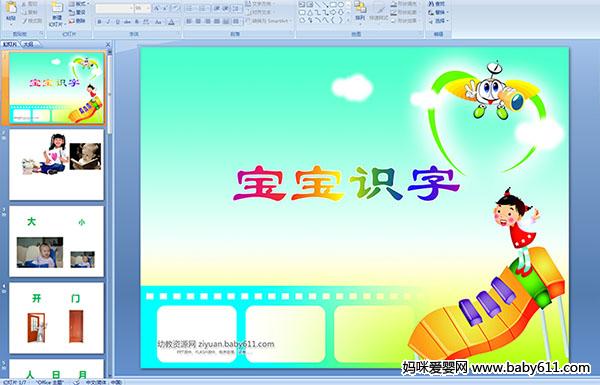The image size is (600, 385).
Task: Toggle Justify text alignment
Action: point(217,21)
